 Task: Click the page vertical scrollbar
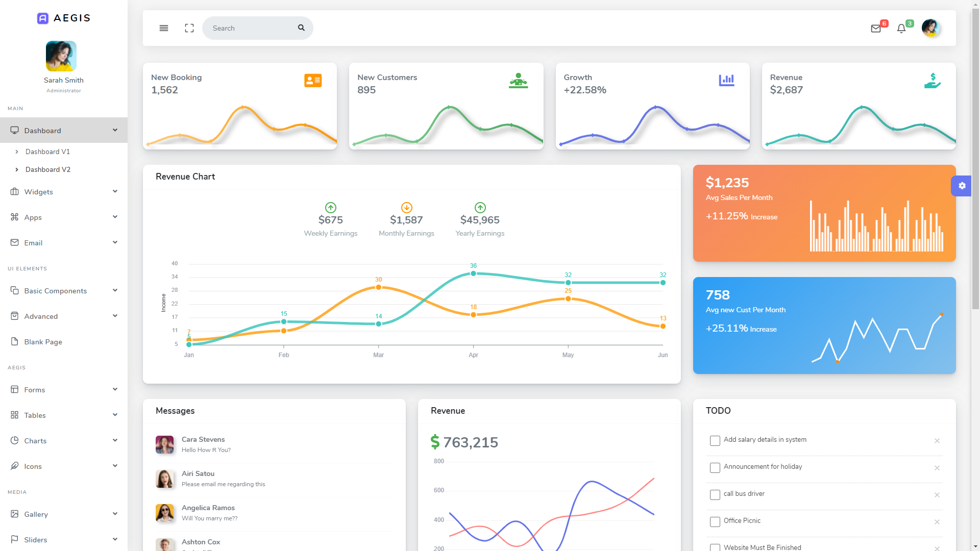975,153
